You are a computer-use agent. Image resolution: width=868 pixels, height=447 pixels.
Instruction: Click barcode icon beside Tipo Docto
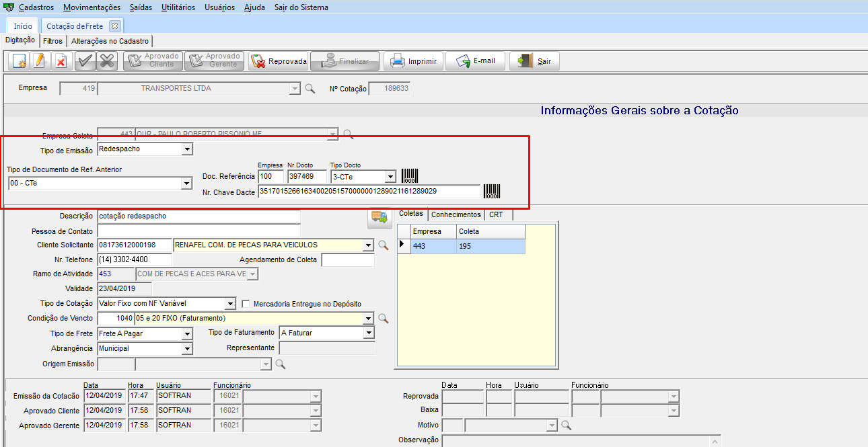coord(410,176)
